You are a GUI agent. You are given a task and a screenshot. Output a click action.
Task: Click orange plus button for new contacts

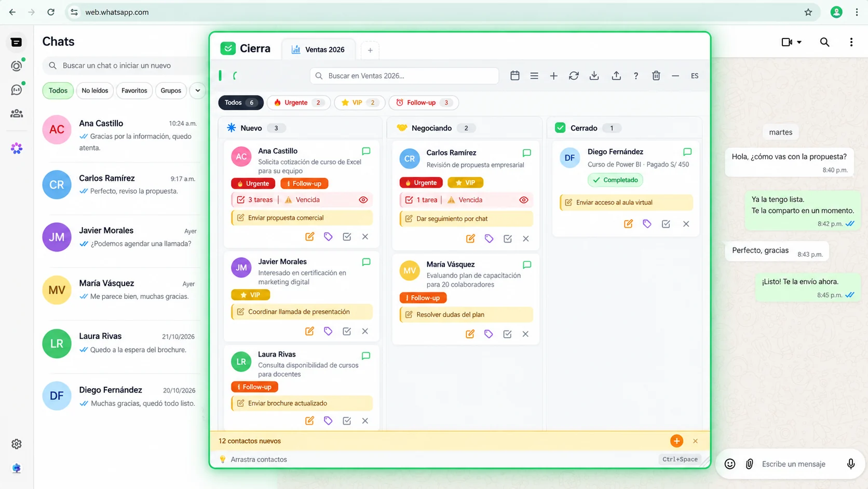(676, 441)
